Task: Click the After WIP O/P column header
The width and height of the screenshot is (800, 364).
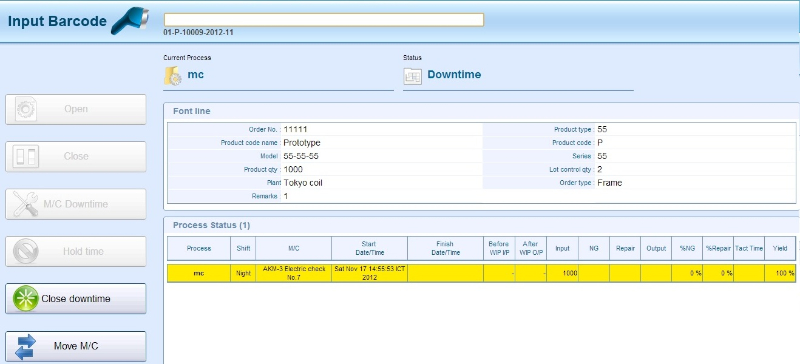Action: (x=531, y=249)
